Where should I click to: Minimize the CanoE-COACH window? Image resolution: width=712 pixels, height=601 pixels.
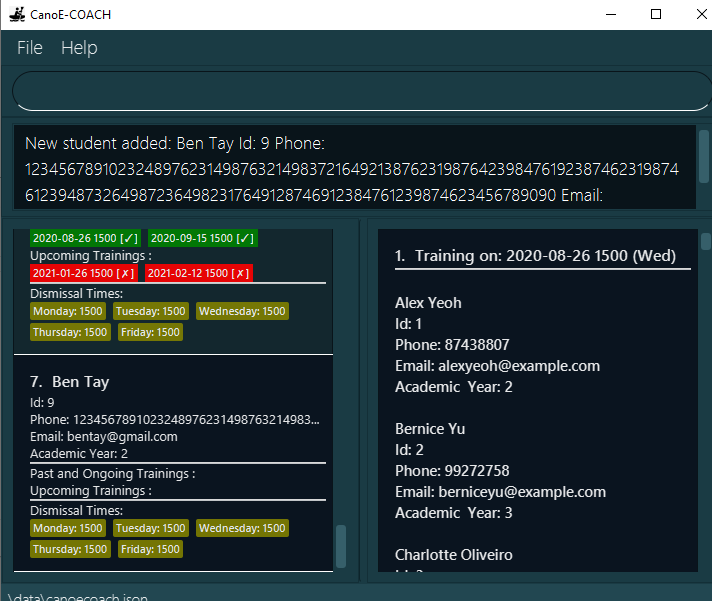pyautogui.click(x=611, y=15)
